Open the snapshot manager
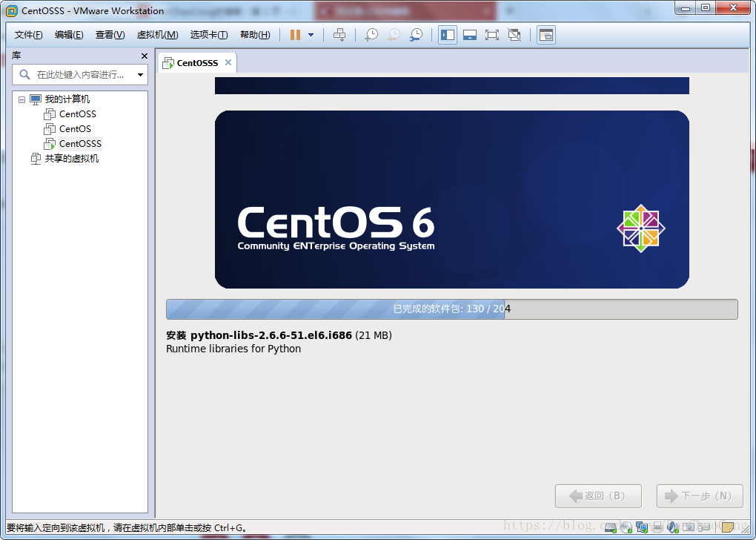 coord(416,35)
